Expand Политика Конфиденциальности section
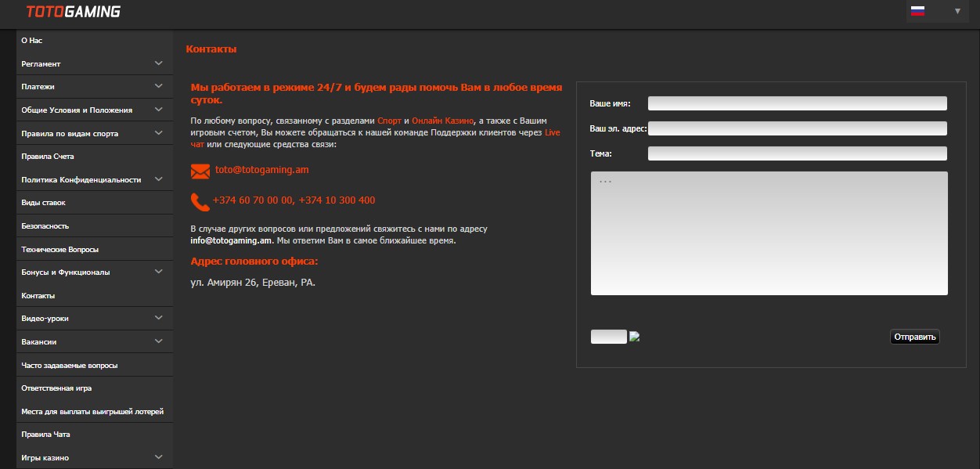Image resolution: width=980 pixels, height=469 pixels. click(x=95, y=179)
